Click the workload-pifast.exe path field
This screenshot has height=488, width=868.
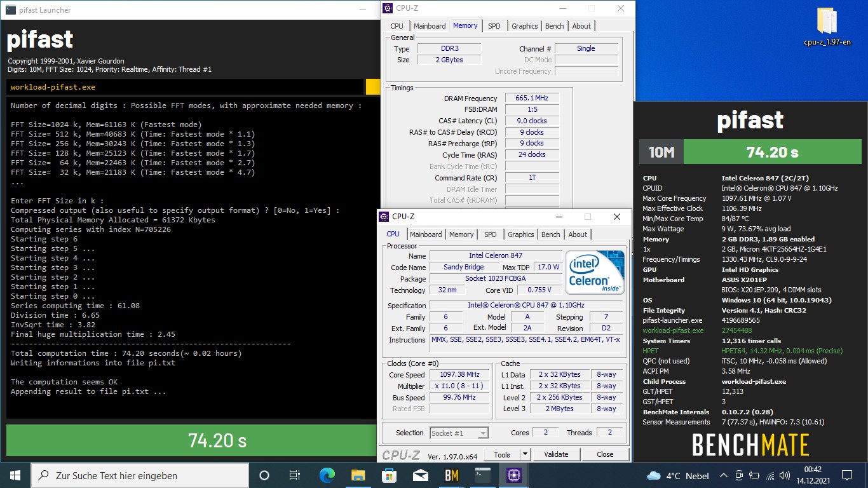[x=186, y=87]
